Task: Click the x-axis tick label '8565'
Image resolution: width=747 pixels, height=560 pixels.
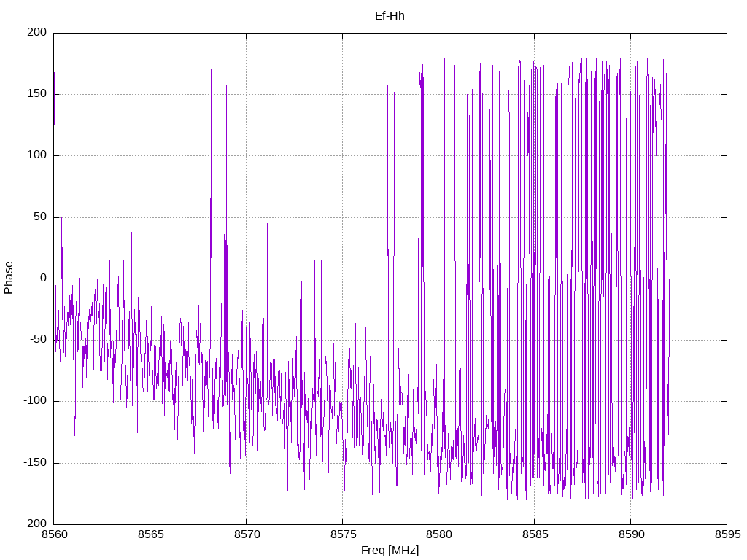Action: point(150,534)
